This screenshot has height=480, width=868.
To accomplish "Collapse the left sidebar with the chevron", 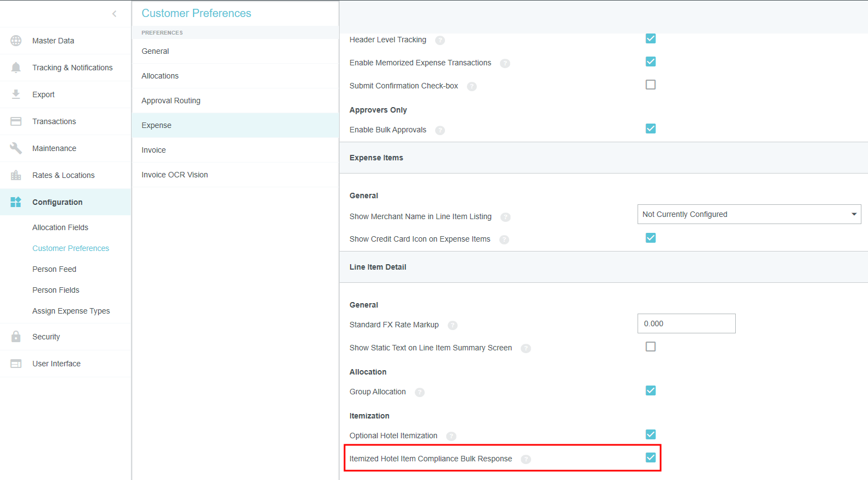I will coord(114,14).
